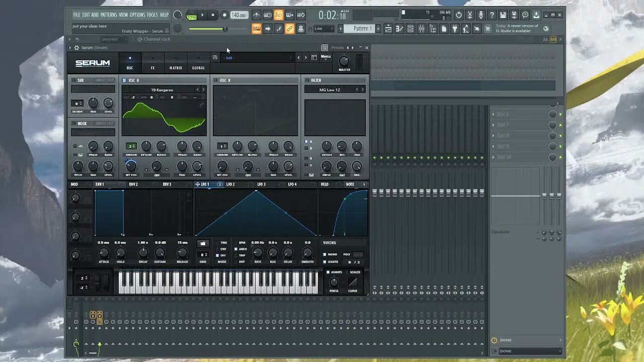Click the NOISE DIRECT OUT button
This screenshot has width=644, height=362.
[x=105, y=124]
